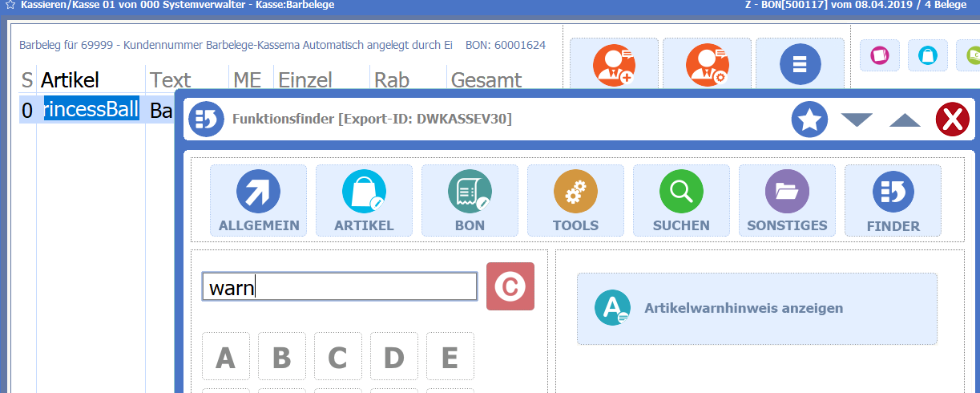Screen dimensions: 980x393
Task: Open the SONSTIGES category
Action: 787,201
